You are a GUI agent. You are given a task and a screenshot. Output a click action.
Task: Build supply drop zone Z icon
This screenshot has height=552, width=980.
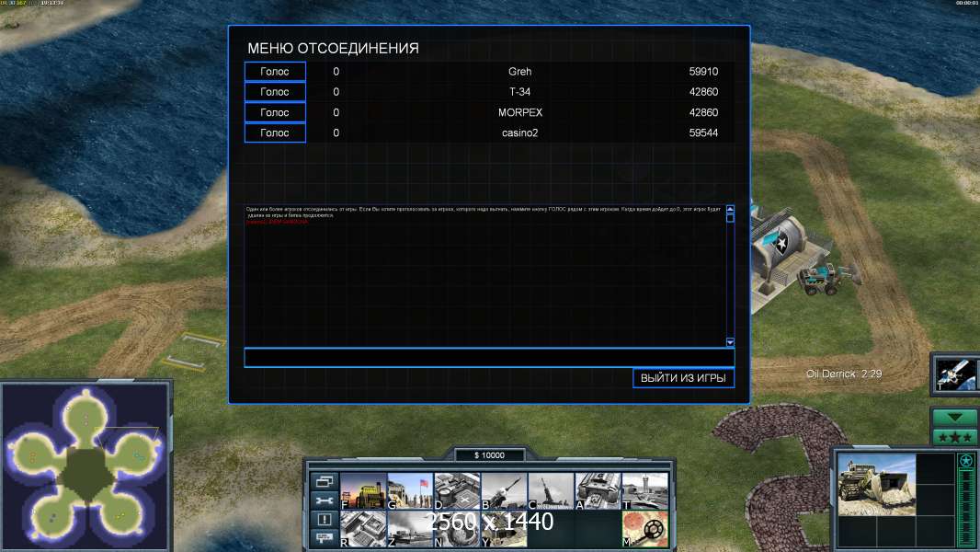[410, 529]
